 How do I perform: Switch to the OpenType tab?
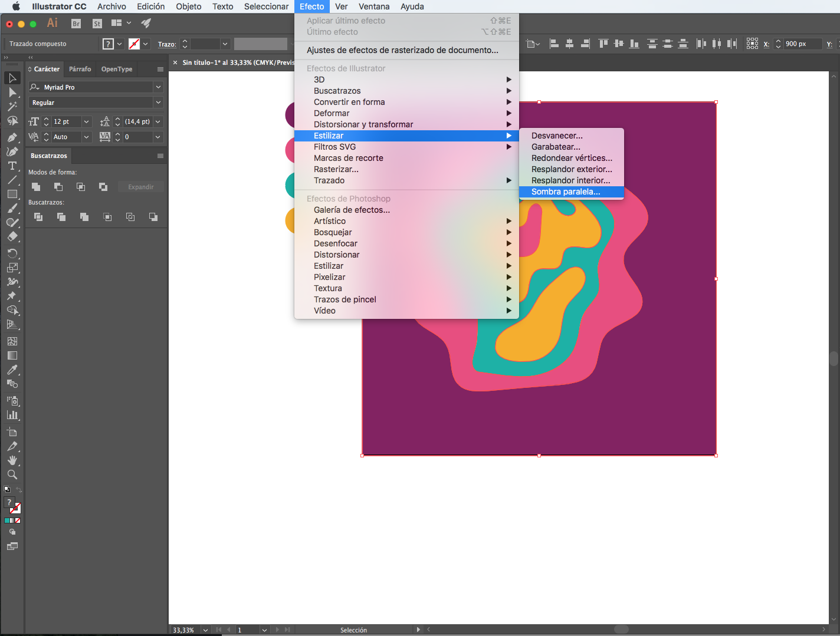coord(117,69)
